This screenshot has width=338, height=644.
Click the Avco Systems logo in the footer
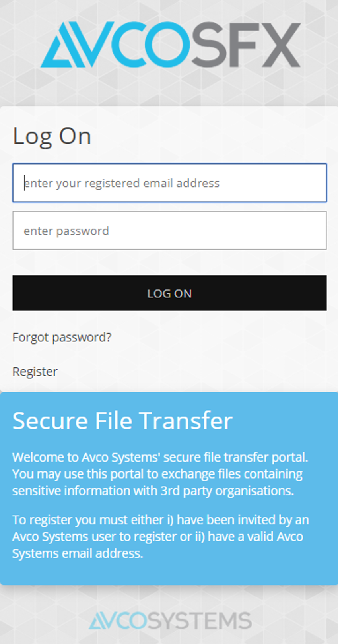[x=170, y=621]
